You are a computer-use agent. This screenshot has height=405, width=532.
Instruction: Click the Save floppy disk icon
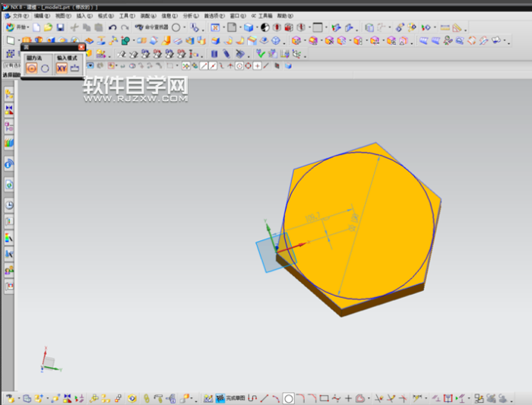tap(60, 27)
